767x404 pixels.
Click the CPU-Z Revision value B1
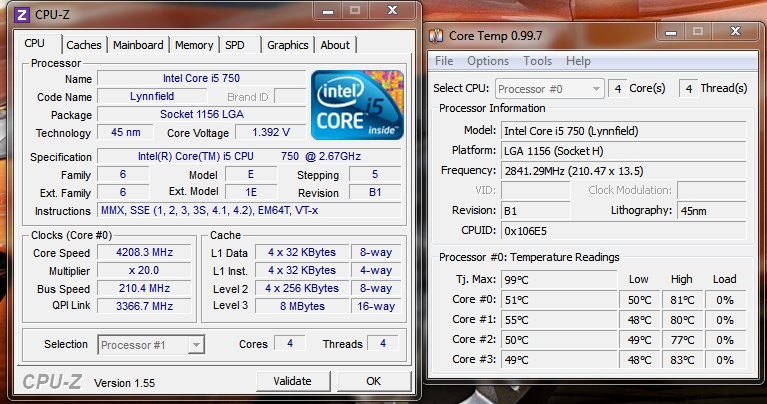(x=375, y=193)
